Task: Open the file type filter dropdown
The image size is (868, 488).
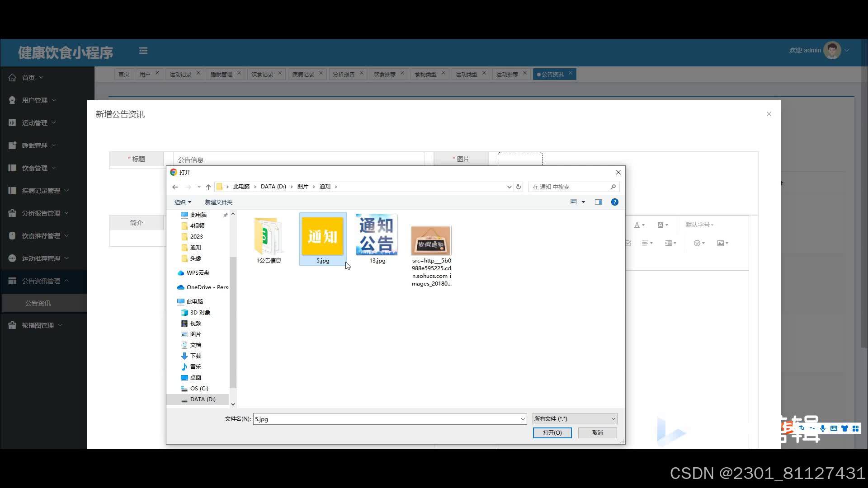Action: click(x=574, y=419)
